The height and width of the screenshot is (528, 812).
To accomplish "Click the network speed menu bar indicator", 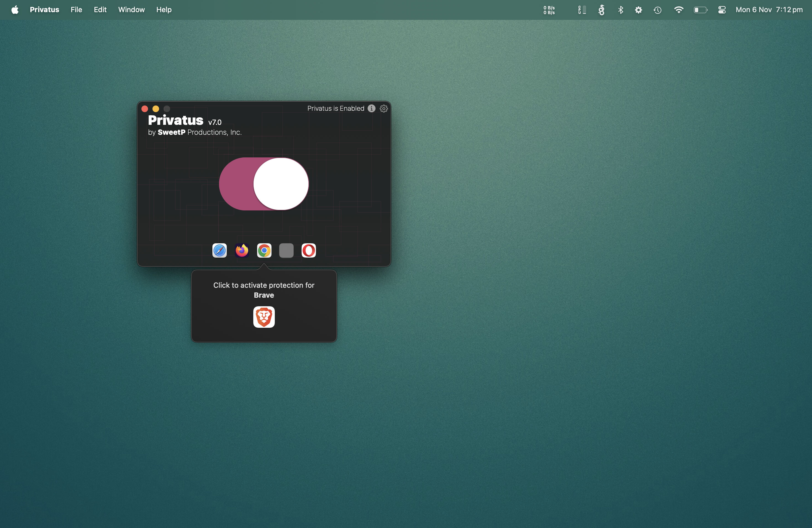I will click(x=549, y=10).
